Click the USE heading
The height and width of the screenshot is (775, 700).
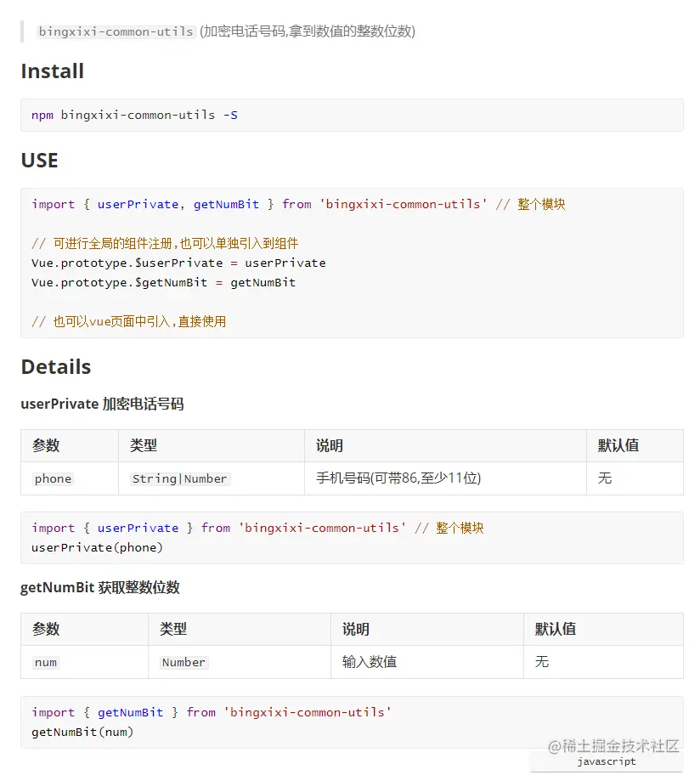tap(39, 161)
